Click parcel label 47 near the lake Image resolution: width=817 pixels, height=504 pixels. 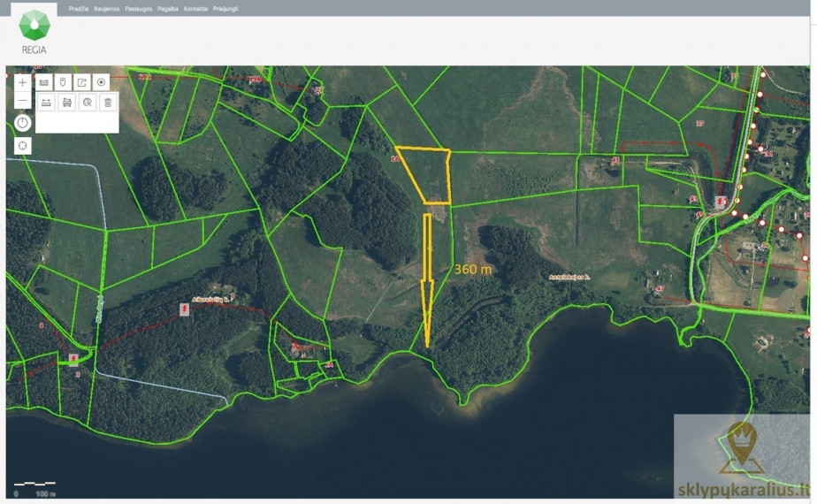point(660,288)
